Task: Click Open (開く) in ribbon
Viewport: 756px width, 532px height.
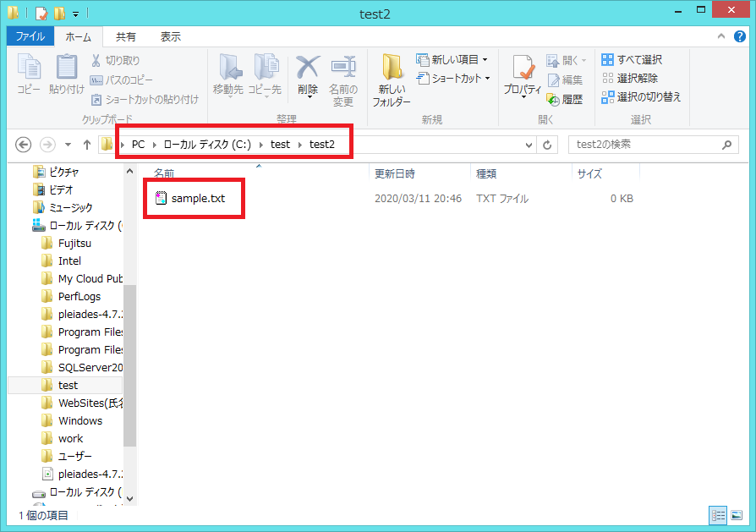Action: point(567,60)
